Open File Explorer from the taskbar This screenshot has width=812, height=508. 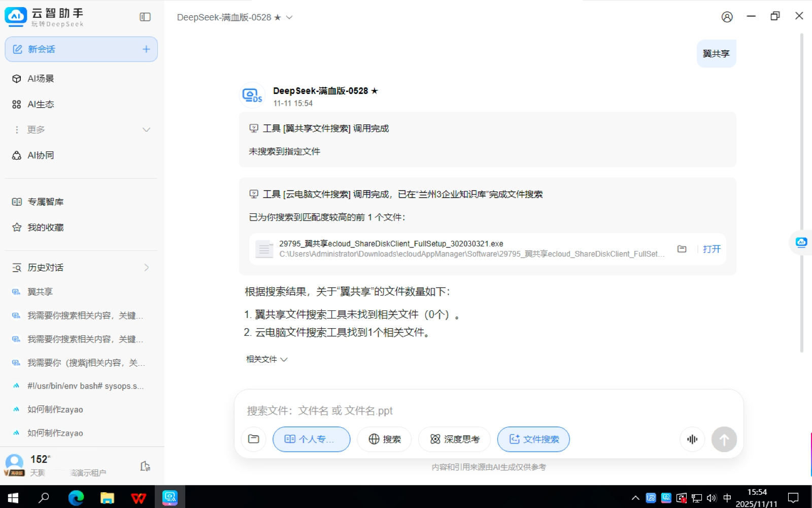(107, 497)
